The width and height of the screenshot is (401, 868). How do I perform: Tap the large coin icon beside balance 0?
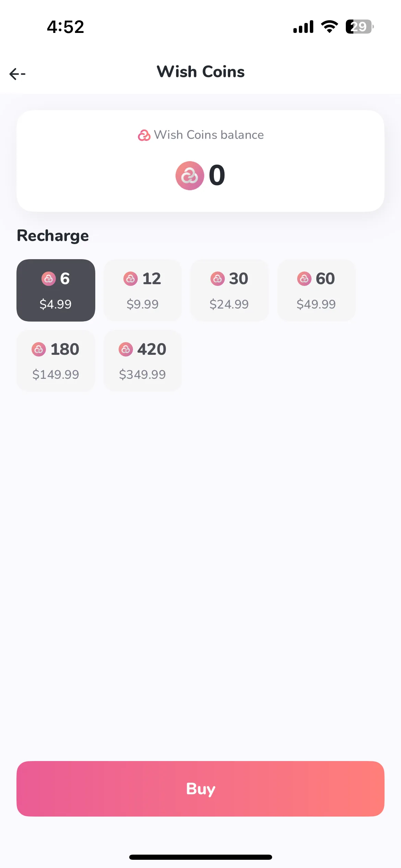tap(190, 176)
